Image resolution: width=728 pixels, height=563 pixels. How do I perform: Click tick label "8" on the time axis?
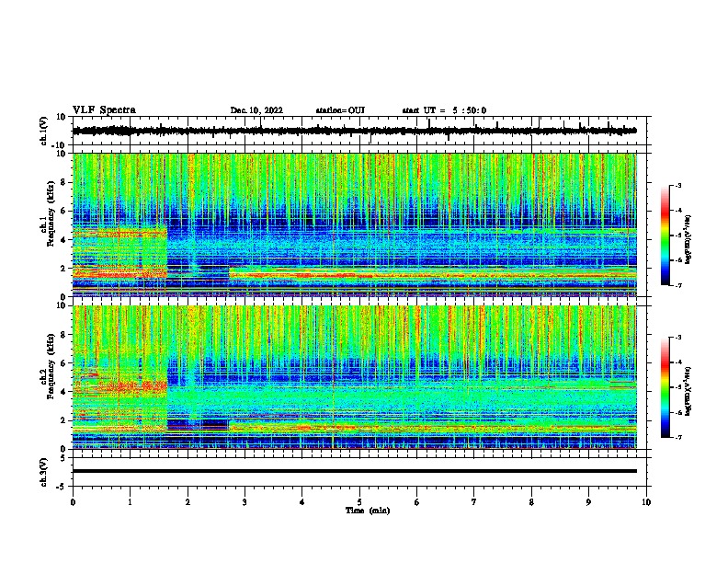[531, 502]
